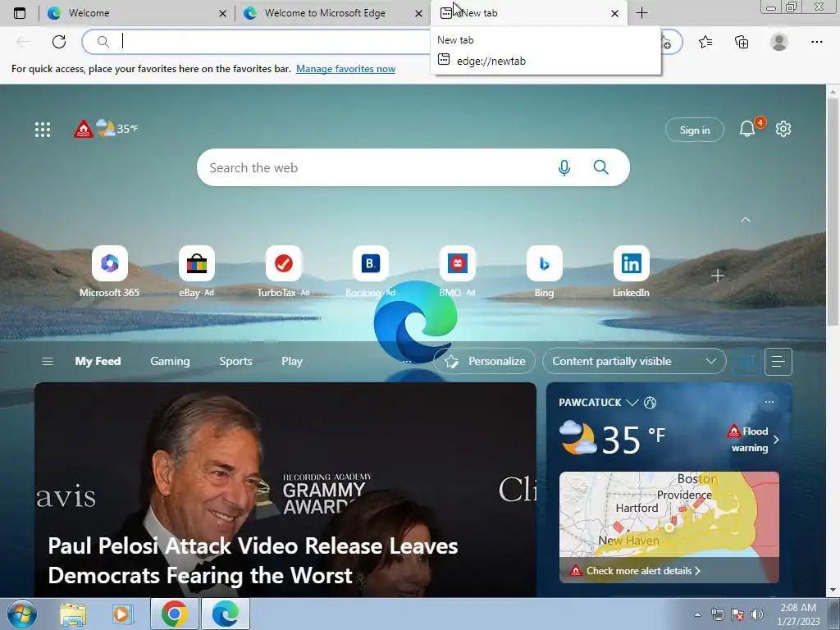Open the app launcher grid icon

43,129
